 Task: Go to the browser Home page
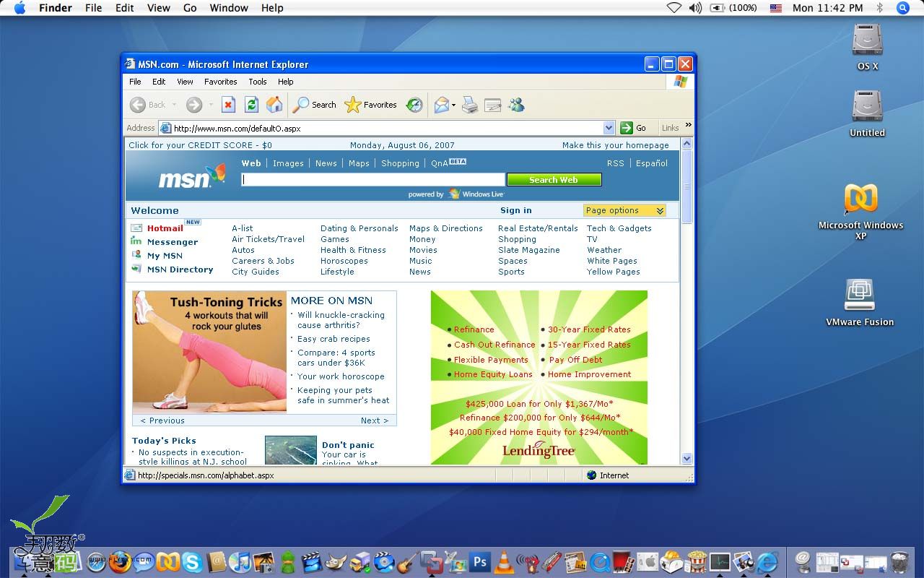pyautogui.click(x=274, y=105)
